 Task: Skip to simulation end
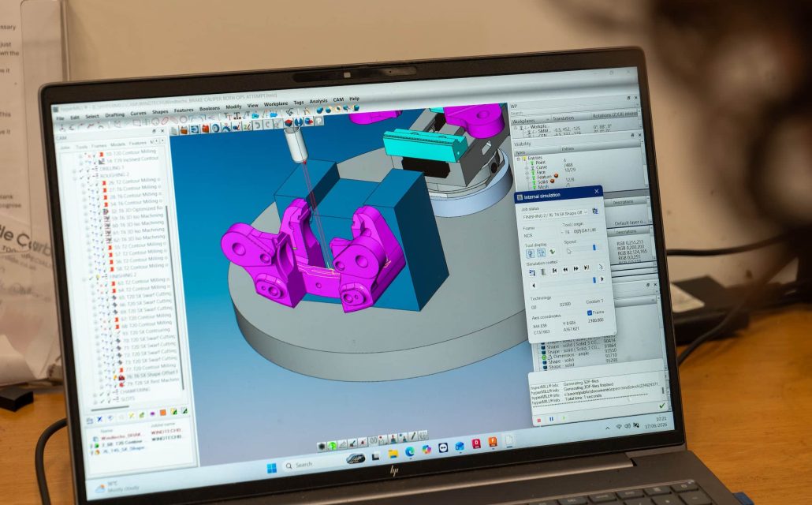coord(587,267)
